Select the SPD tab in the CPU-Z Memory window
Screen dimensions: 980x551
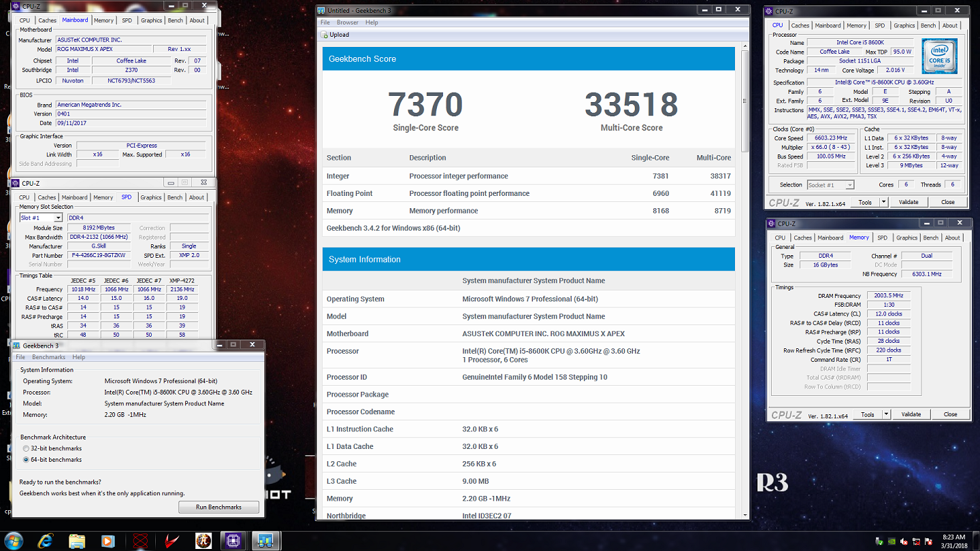882,237
